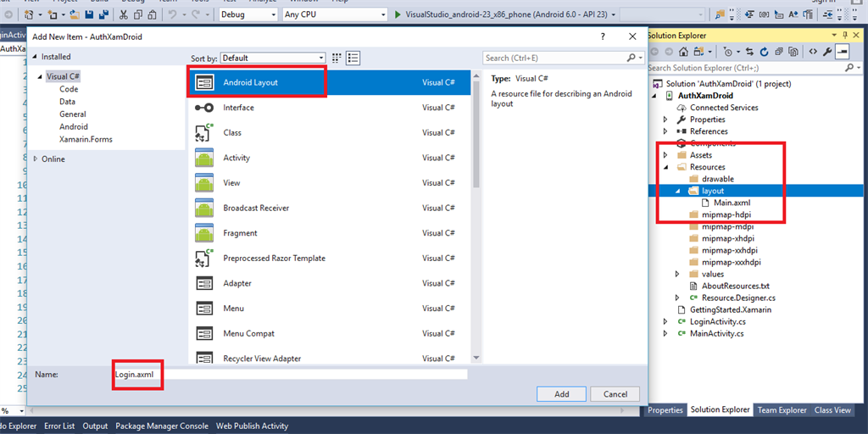Click the Save icon in main toolbar
The width and height of the screenshot is (868, 434).
tap(88, 14)
